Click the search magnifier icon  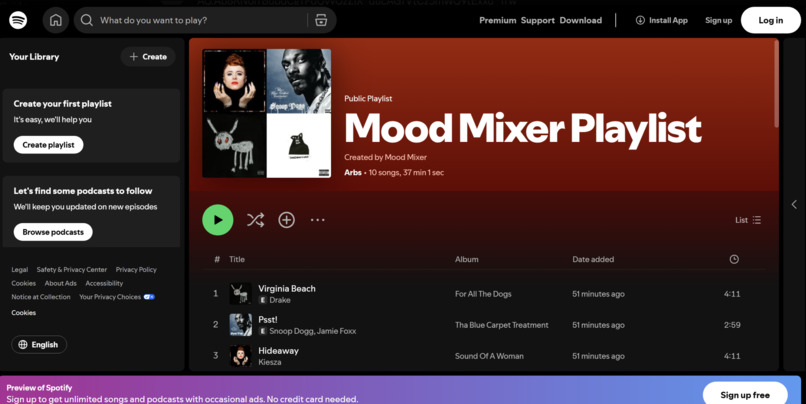click(87, 20)
